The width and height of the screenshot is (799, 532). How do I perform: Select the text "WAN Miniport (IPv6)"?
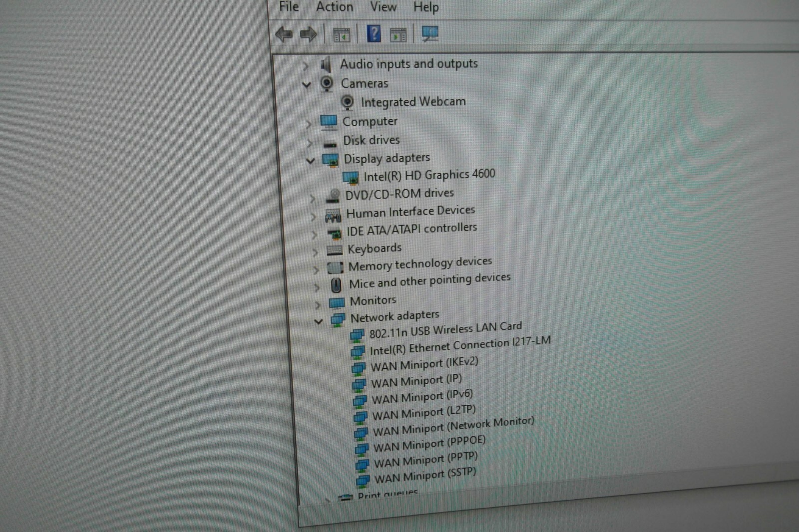click(x=422, y=397)
